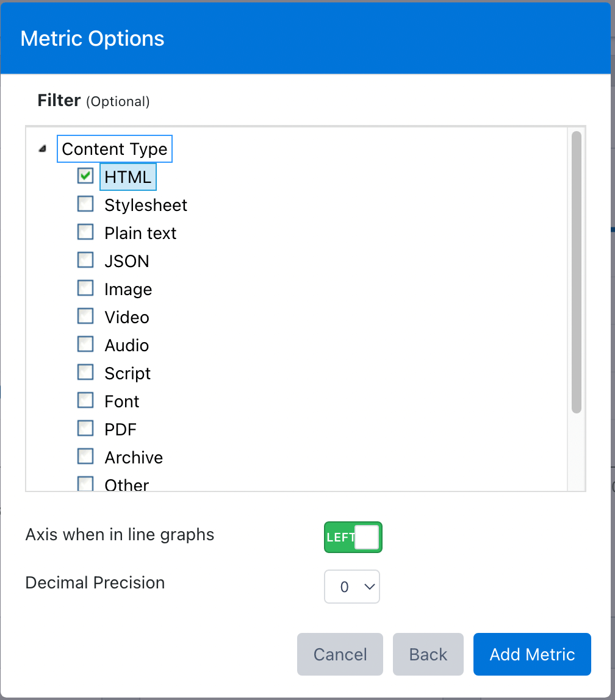Uncheck the HTML checkbox
The height and width of the screenshot is (700, 615).
[85, 176]
